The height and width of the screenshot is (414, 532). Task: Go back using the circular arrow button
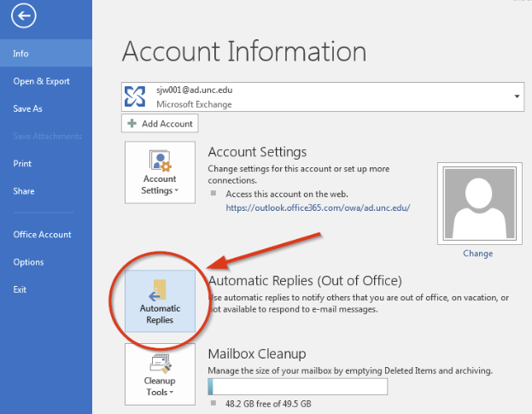pos(23,15)
